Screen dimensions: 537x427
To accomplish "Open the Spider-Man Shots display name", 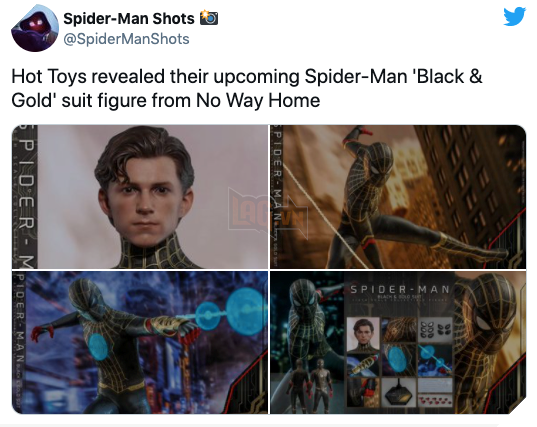I will click(x=129, y=18).
